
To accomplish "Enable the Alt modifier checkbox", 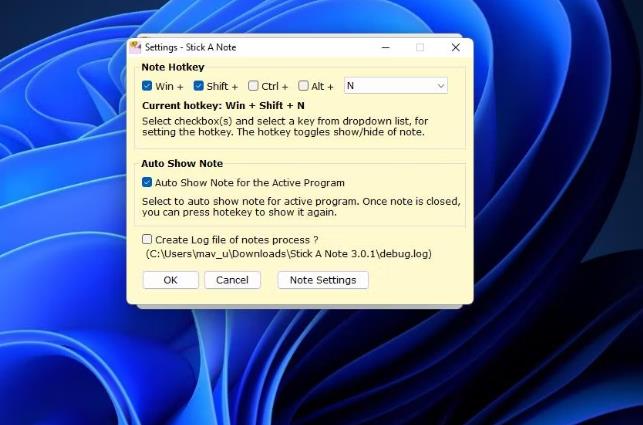I will point(304,86).
